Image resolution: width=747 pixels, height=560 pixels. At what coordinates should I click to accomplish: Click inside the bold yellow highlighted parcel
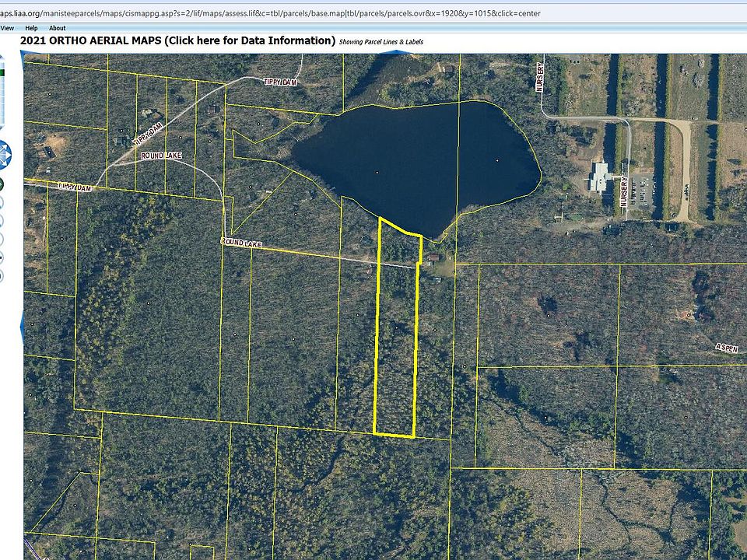point(395,350)
